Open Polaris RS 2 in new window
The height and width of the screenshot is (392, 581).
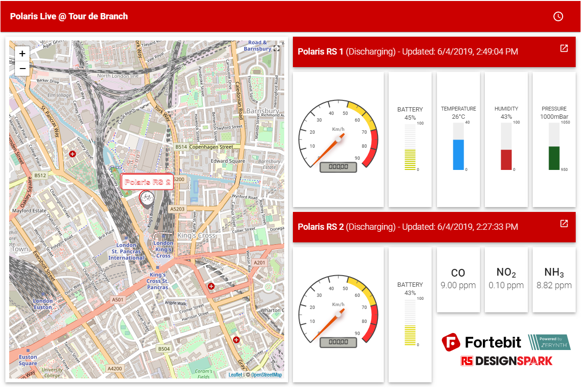564,224
